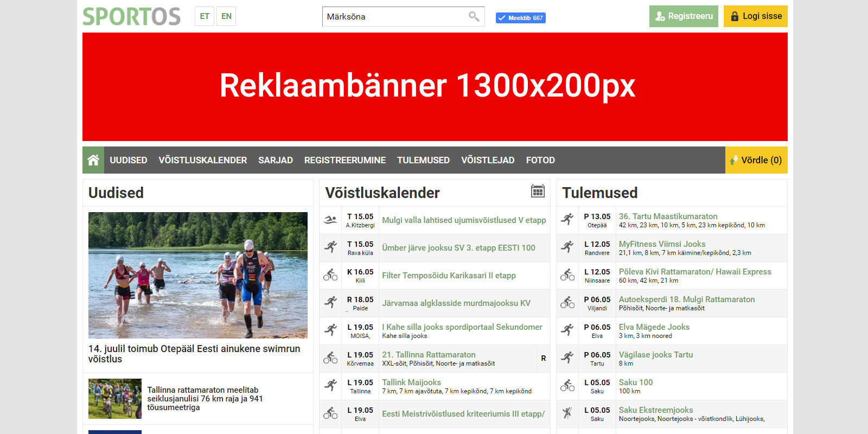The height and width of the screenshot is (434, 868).
Task: Switch language to ET
Action: [205, 16]
